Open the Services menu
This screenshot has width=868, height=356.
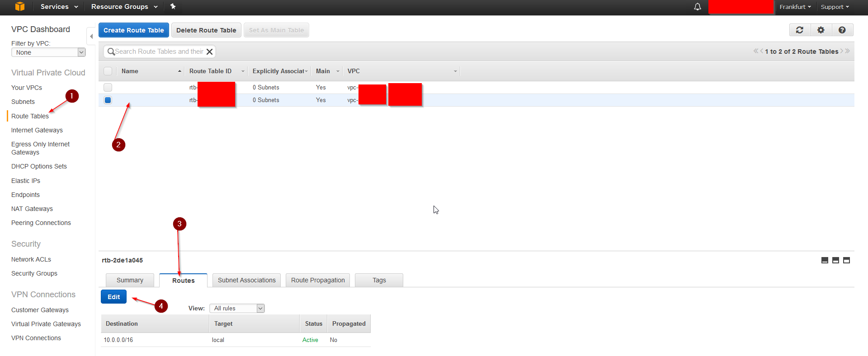point(59,7)
